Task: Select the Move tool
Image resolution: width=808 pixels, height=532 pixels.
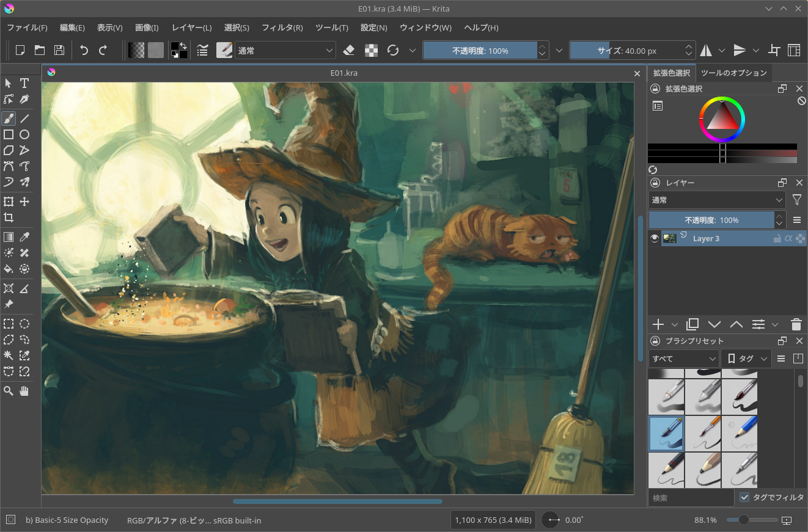Action: (x=24, y=202)
